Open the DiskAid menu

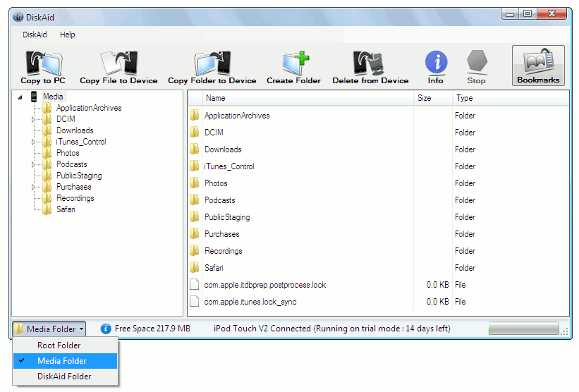click(x=35, y=35)
